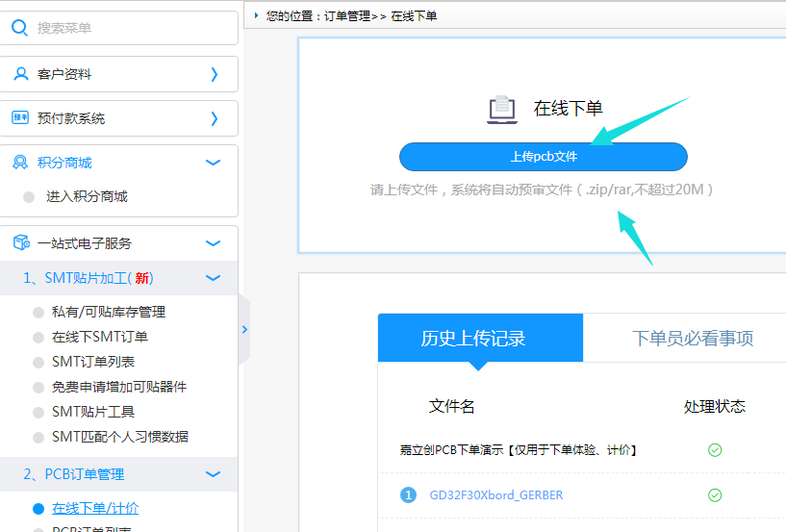Click the 上传pcb文件 button

(543, 157)
